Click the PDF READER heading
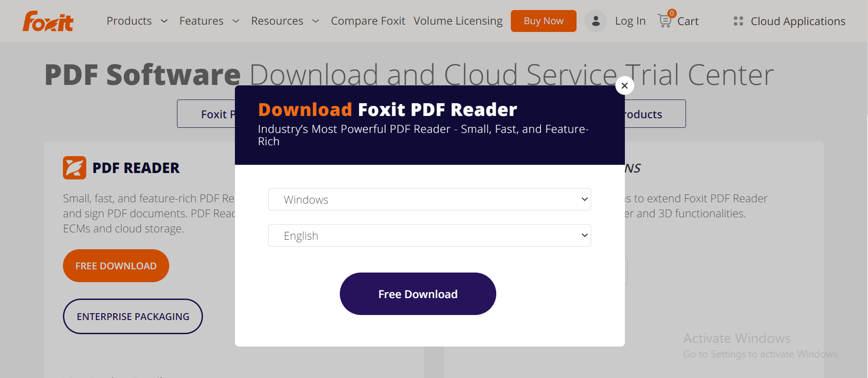The image size is (868, 378). pyautogui.click(x=136, y=168)
